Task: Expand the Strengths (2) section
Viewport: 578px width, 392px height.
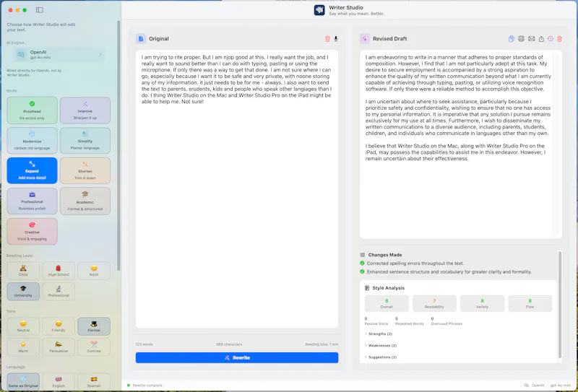Action: coord(379,334)
